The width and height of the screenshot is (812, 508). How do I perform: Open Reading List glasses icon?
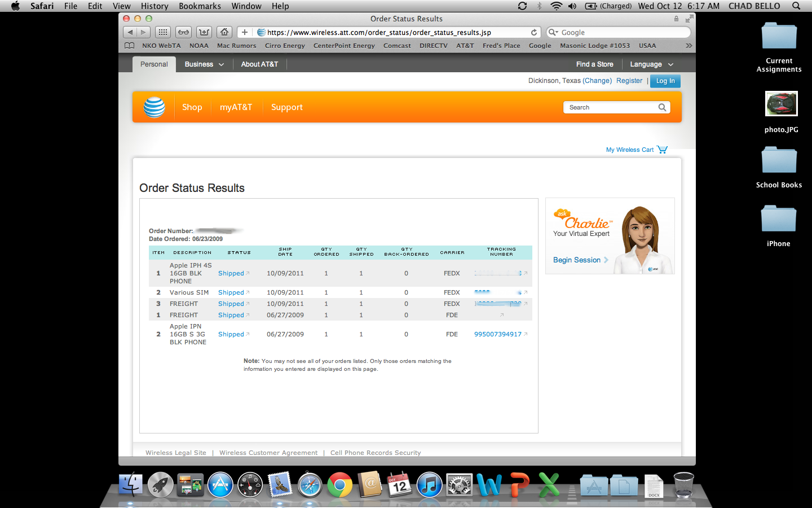tap(183, 32)
